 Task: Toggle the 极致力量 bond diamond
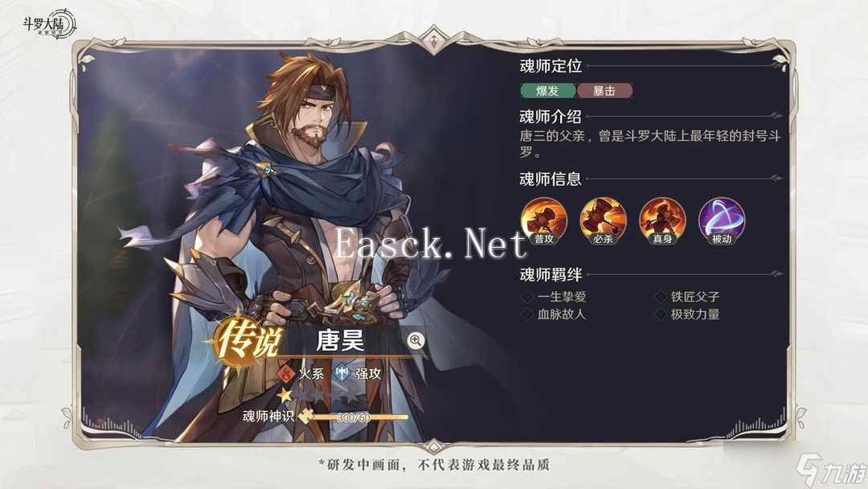point(661,314)
